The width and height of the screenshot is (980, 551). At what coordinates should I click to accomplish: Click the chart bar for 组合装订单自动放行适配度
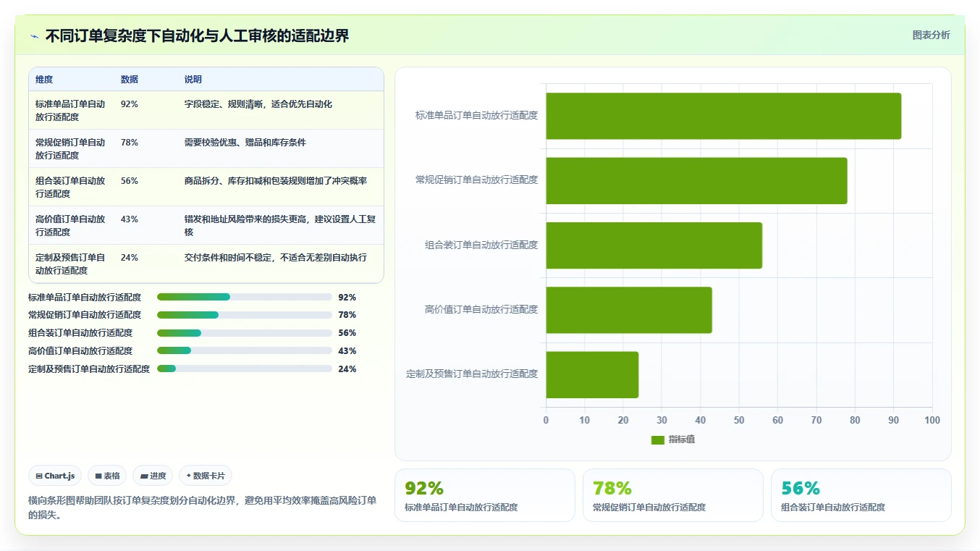click(654, 245)
